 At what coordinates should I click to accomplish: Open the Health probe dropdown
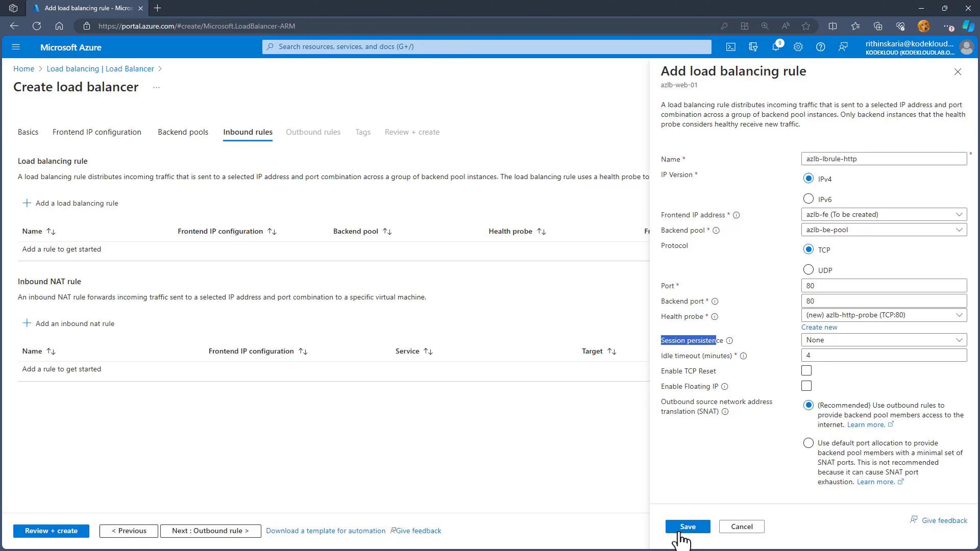[884, 315]
